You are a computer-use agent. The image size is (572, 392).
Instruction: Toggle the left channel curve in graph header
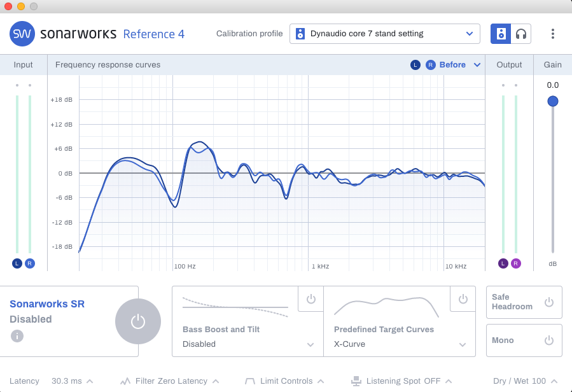click(x=415, y=65)
